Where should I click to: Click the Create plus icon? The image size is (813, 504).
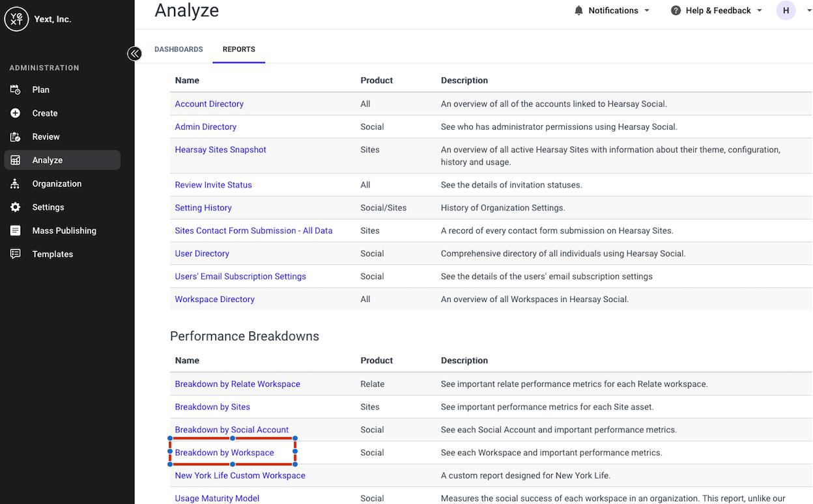click(16, 113)
